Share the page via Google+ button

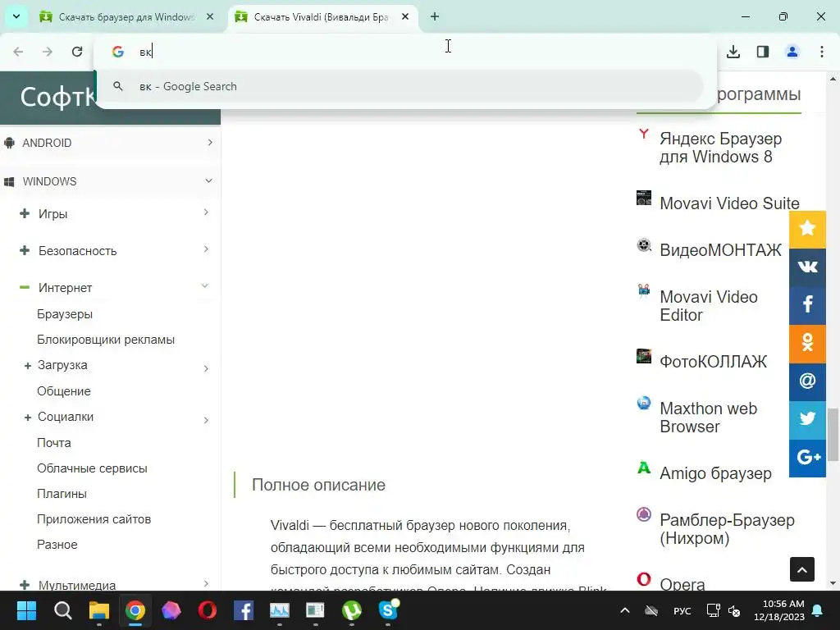point(807,458)
